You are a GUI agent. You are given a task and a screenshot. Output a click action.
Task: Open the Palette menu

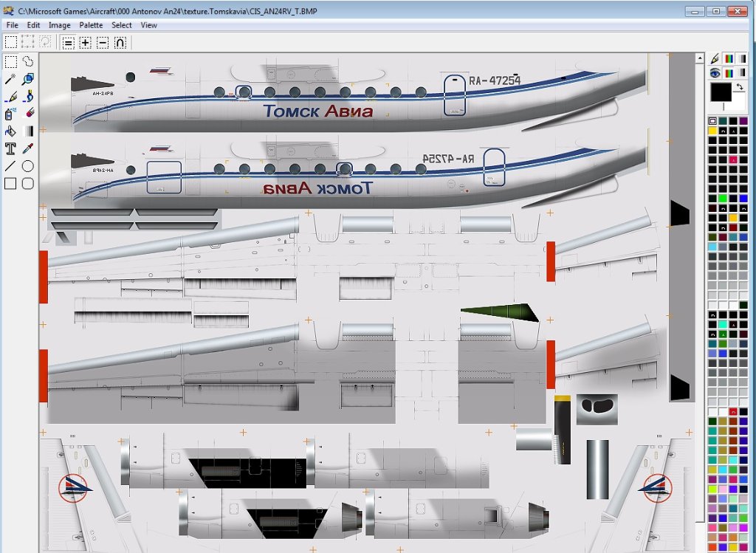(91, 25)
